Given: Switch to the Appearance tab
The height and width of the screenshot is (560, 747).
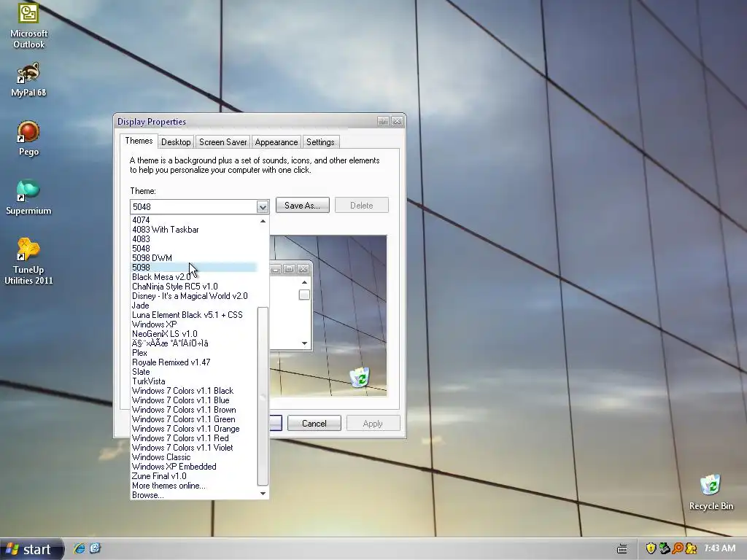Looking at the screenshot, I should click(x=276, y=142).
